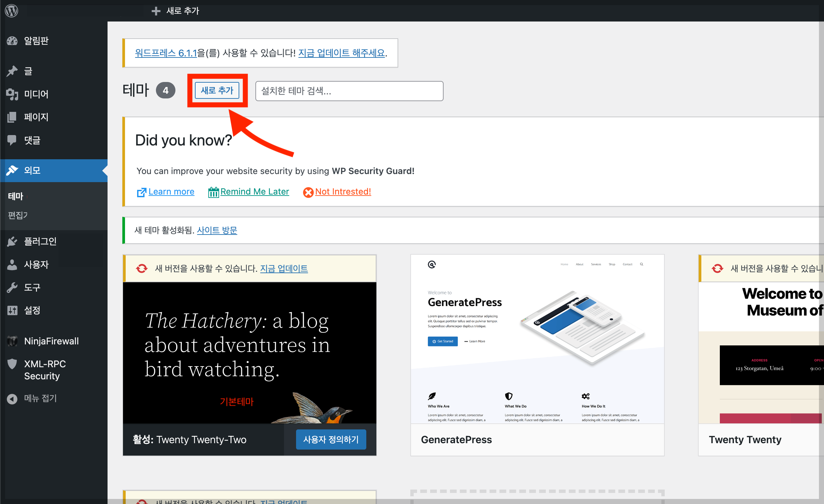Open the 도구 tools menu
The image size is (824, 504).
(x=32, y=287)
